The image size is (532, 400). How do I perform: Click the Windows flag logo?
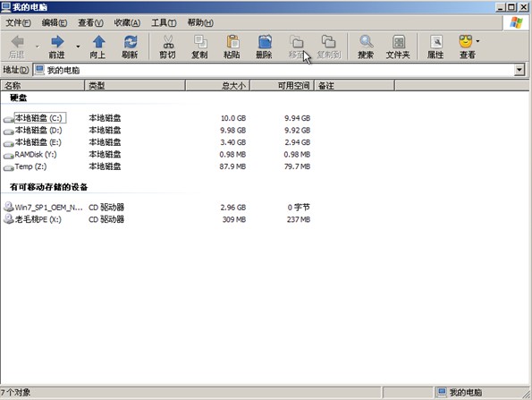point(516,22)
